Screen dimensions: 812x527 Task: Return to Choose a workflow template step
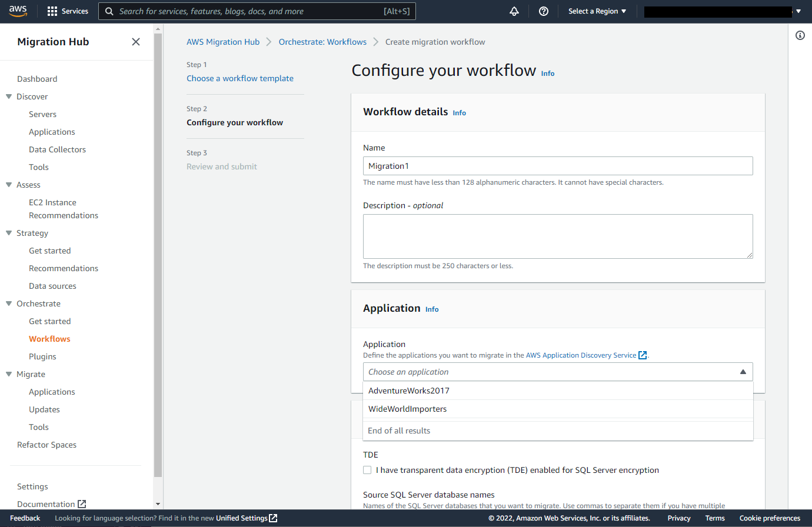(240, 78)
